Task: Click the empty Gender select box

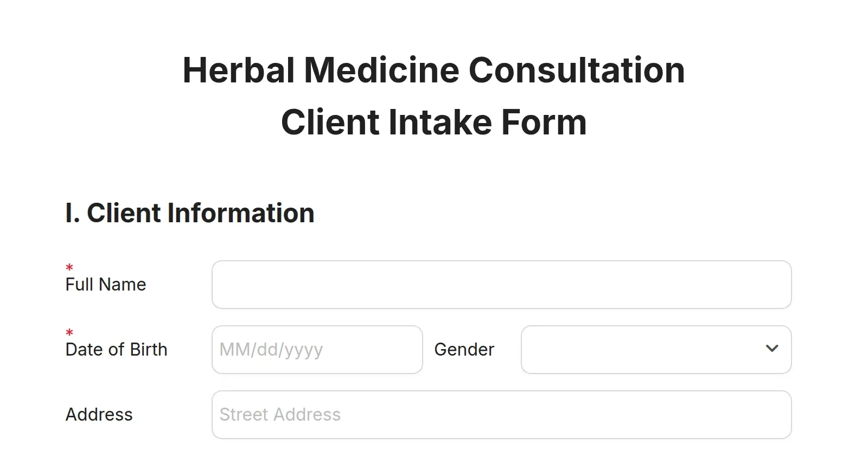Action: coord(624,350)
